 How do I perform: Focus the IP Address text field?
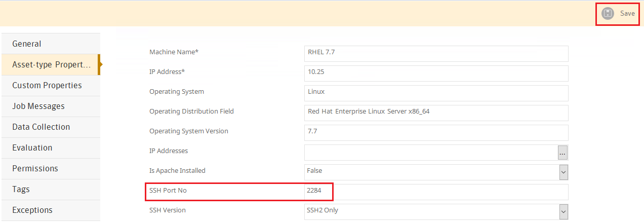tap(435, 73)
